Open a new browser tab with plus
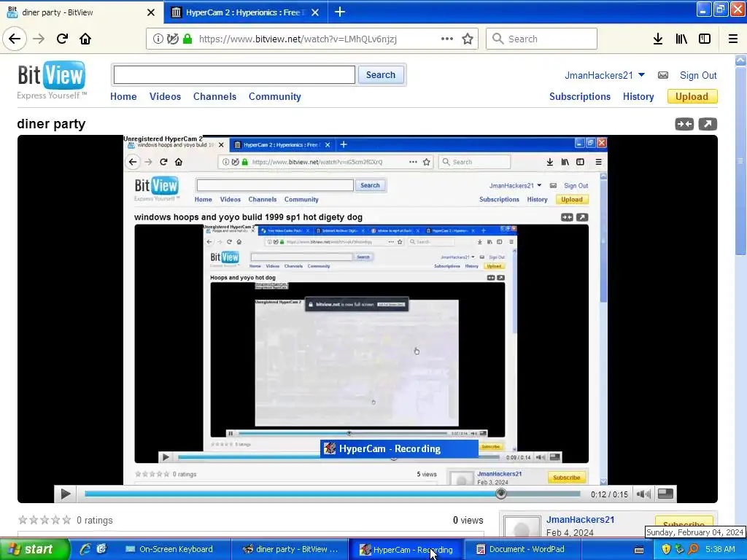This screenshot has height=560, width=747. [x=340, y=12]
